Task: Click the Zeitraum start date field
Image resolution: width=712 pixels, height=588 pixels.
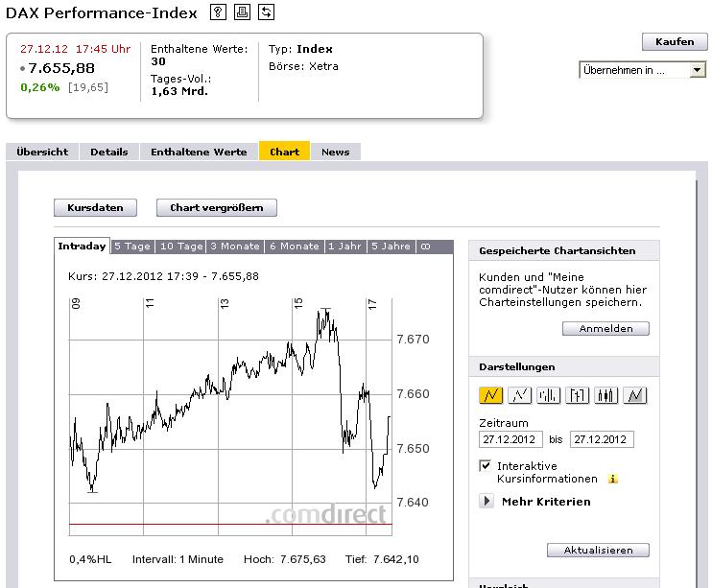Action: 510,439
